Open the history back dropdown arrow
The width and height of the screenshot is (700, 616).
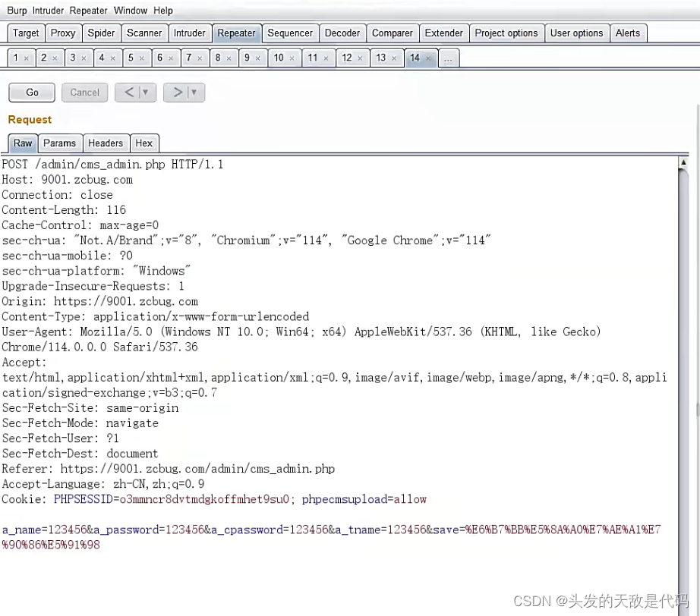[146, 93]
